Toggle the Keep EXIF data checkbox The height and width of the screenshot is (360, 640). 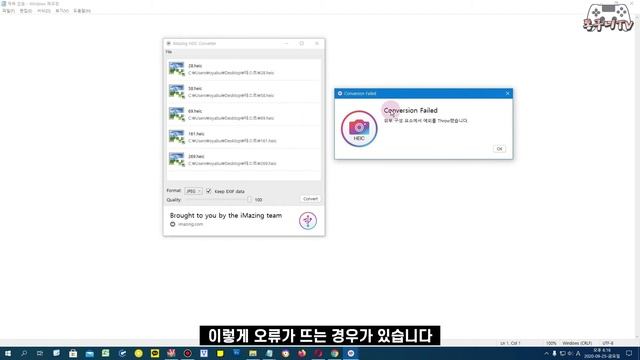209,191
